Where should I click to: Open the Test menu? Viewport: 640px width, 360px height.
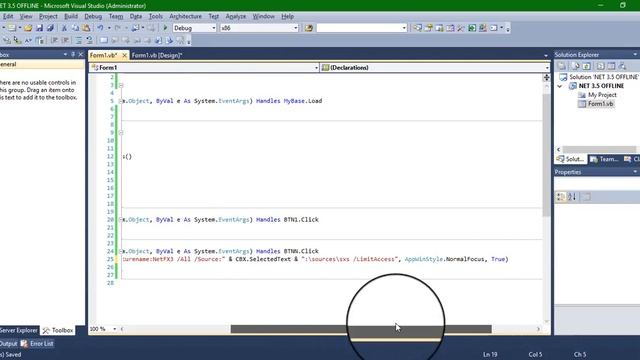tap(213, 16)
